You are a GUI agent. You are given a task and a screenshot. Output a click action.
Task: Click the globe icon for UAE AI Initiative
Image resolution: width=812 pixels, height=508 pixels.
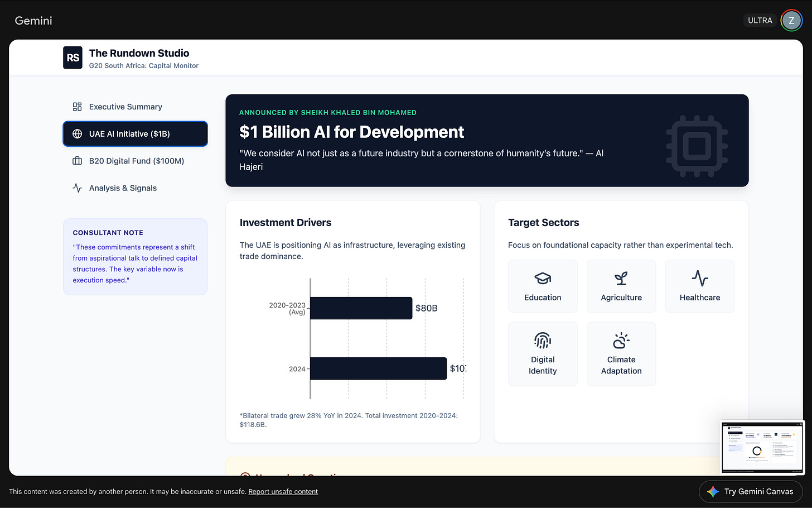coord(77,134)
